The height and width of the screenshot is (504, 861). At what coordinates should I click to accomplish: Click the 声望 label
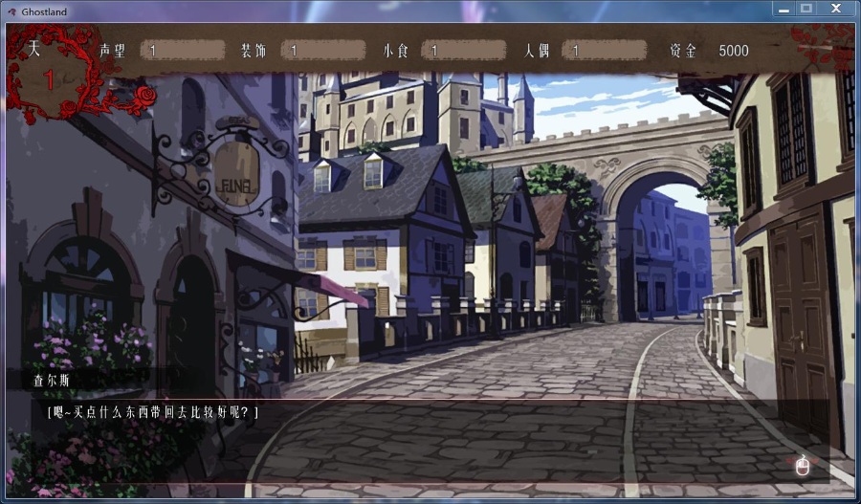click(113, 51)
